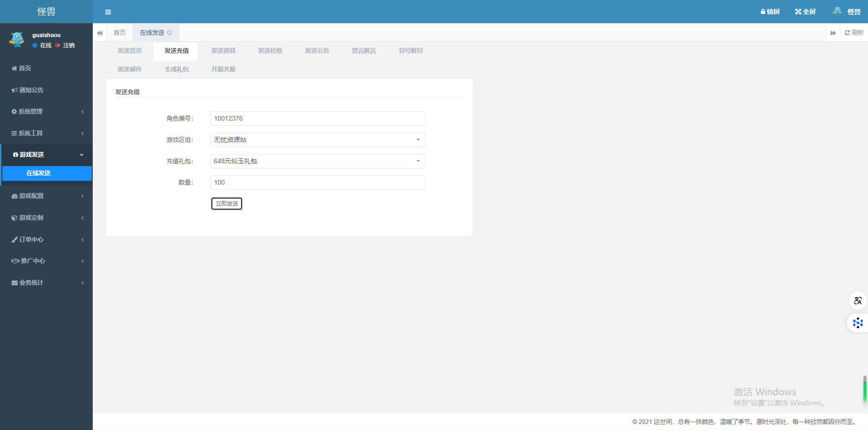This screenshot has width=868, height=430.
Task: Switch to the 发送充值 tab
Action: [x=177, y=51]
